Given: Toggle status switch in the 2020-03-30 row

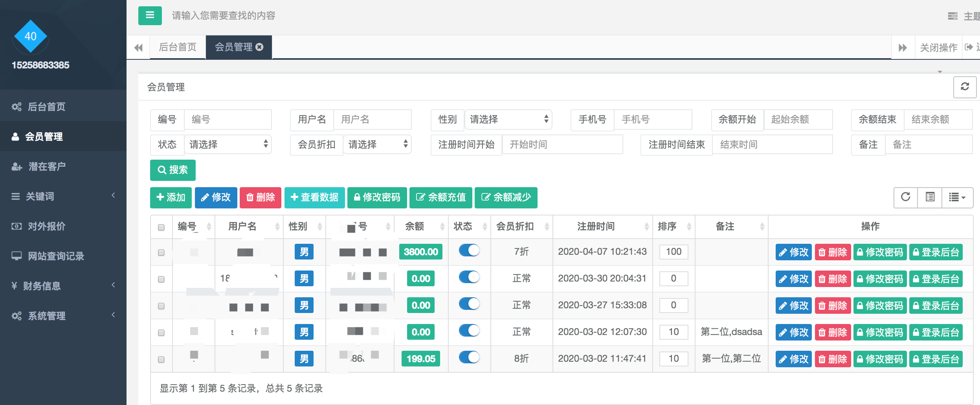Looking at the screenshot, I should (x=469, y=277).
